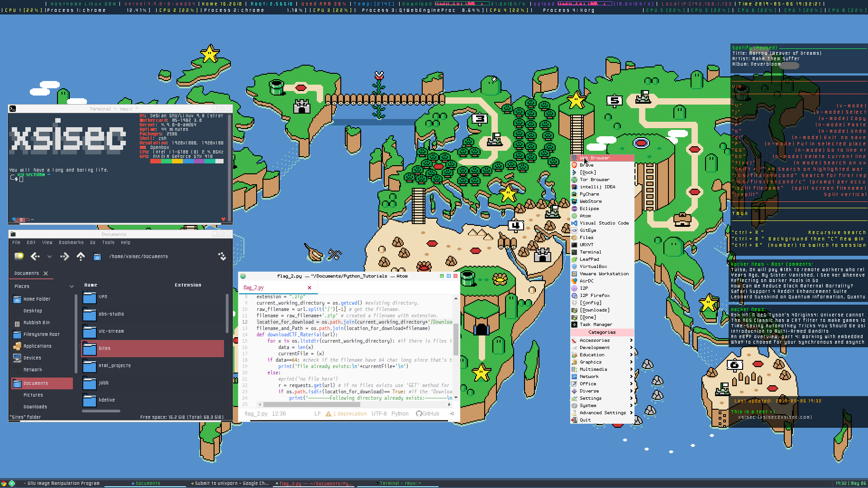Launch Tor Browser from the menu
The width and height of the screenshot is (868, 488).
pos(602,180)
